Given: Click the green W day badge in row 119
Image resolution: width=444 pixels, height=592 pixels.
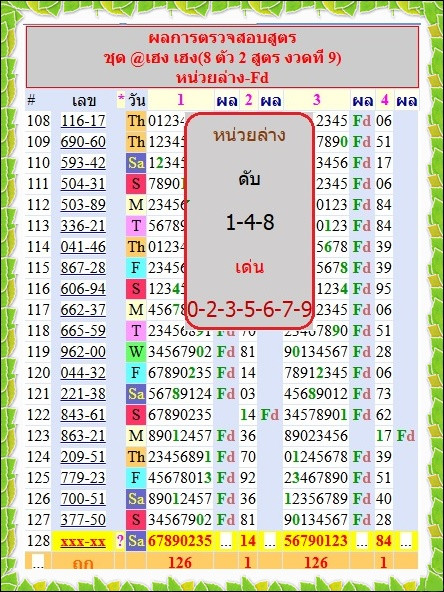Looking at the screenshot, I should [x=136, y=352].
